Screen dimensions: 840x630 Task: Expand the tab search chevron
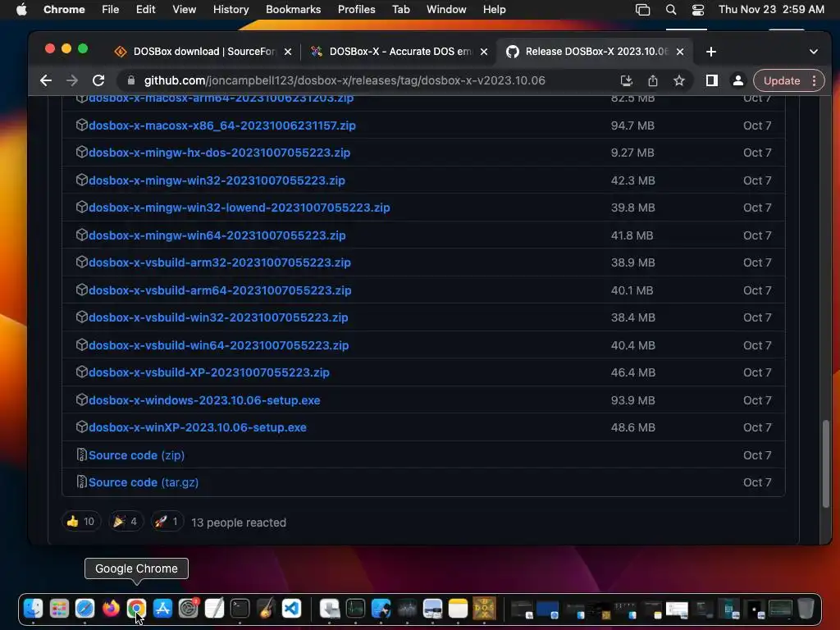click(x=813, y=52)
